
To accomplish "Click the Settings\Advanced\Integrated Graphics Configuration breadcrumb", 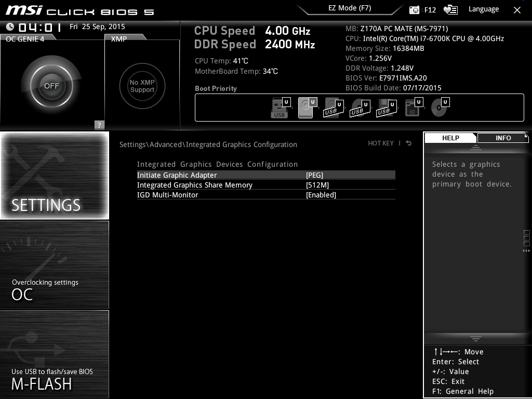I will 208,144.
